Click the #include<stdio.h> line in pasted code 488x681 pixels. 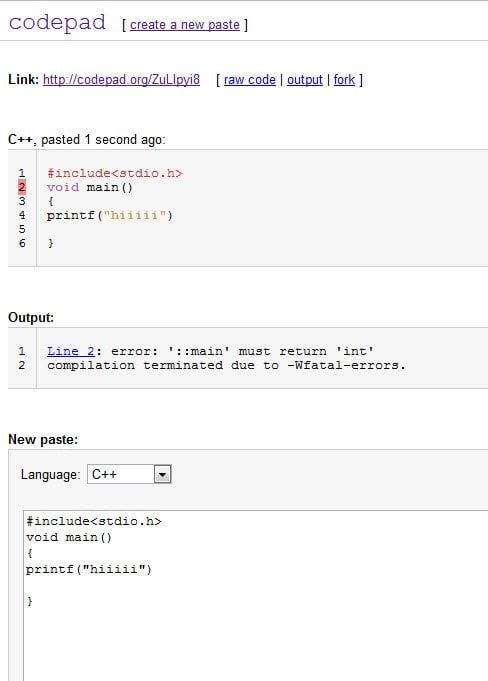(x=115, y=173)
